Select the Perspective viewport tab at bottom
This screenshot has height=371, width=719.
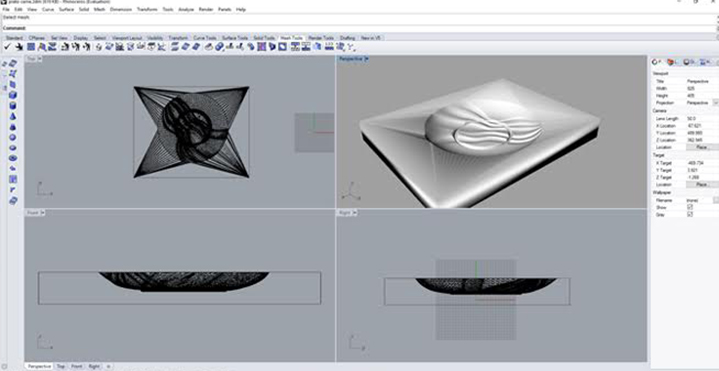[x=39, y=366]
